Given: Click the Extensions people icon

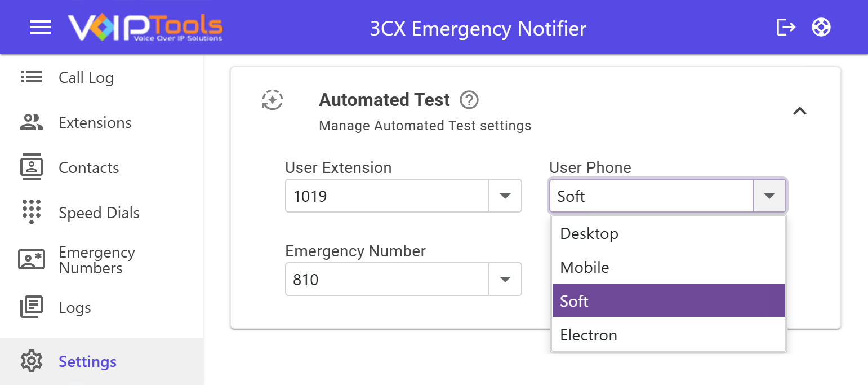Looking at the screenshot, I should [32, 122].
